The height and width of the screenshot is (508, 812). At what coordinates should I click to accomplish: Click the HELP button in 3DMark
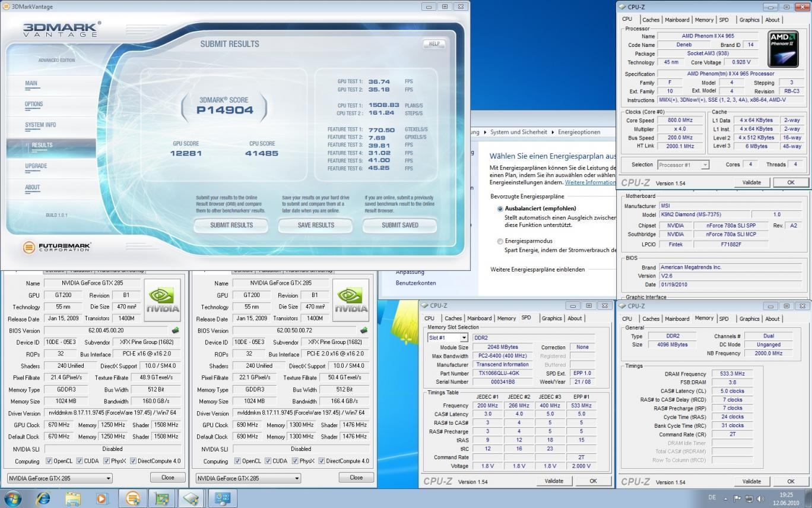coord(434,44)
